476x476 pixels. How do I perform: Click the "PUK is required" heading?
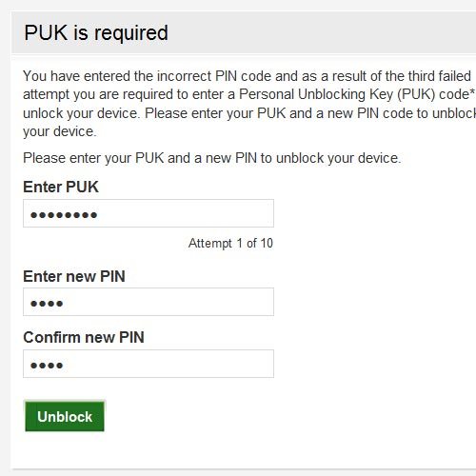[x=96, y=32]
